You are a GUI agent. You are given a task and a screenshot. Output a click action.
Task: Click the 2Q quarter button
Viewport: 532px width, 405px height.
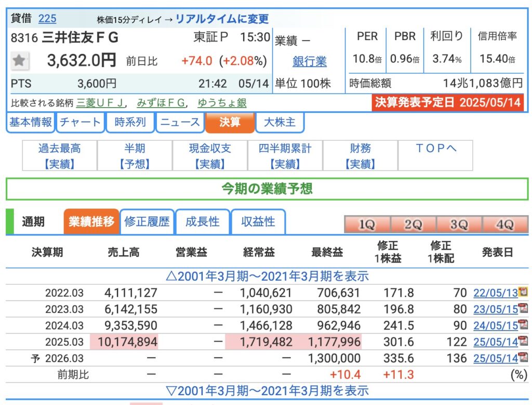[413, 225]
